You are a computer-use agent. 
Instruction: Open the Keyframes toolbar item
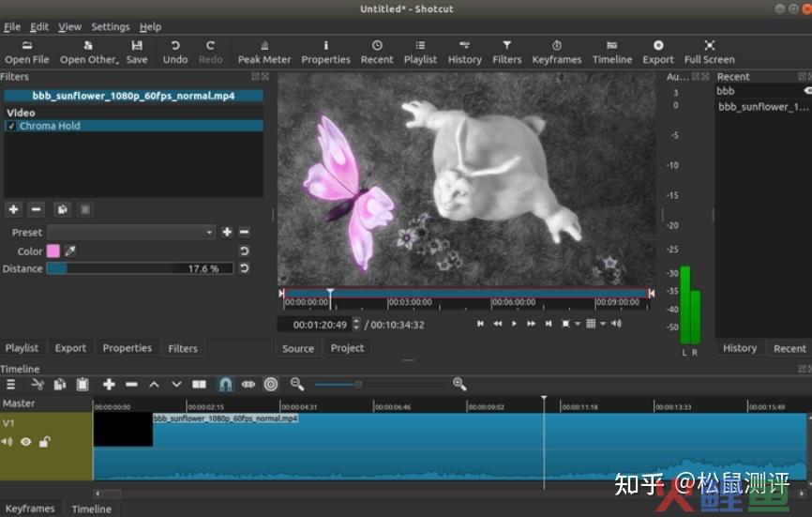coord(557,53)
